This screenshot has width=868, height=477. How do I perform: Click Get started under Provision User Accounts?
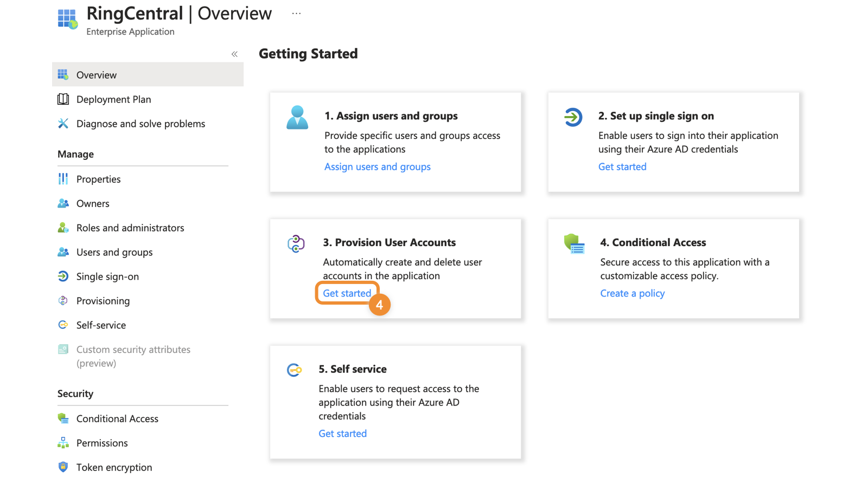coord(347,293)
